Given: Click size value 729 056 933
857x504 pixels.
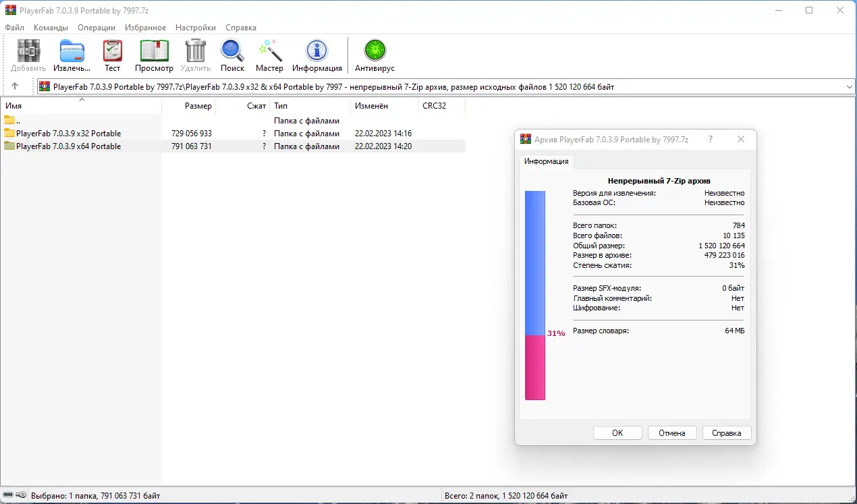Looking at the screenshot, I should pyautogui.click(x=192, y=134).
